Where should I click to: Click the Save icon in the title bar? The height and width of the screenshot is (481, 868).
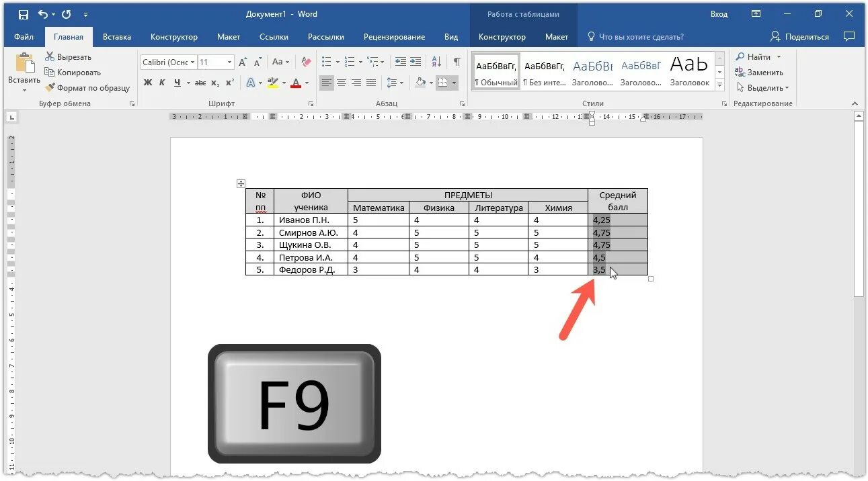tap(24, 14)
